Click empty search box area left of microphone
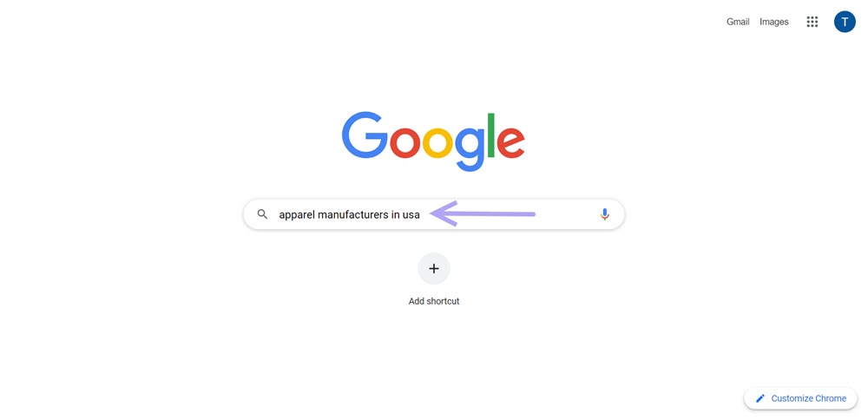The height and width of the screenshot is (420, 868). pos(565,214)
